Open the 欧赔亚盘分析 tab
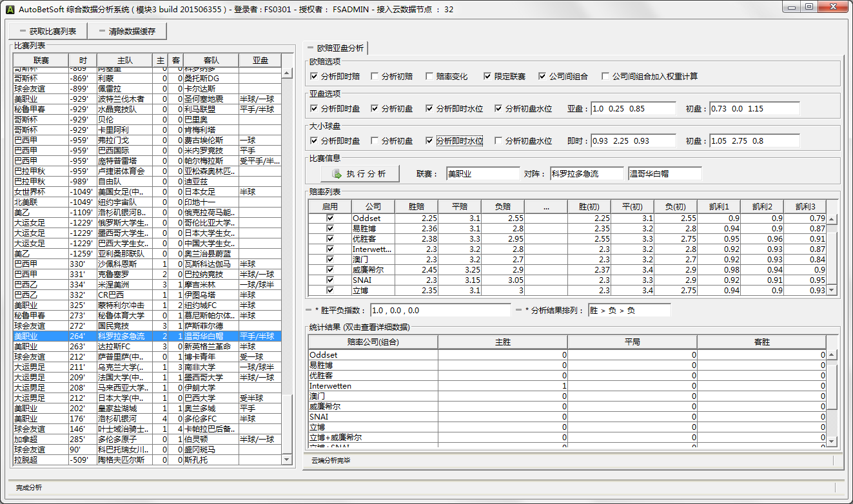Image resolution: width=853 pixels, height=504 pixels. tap(335, 48)
